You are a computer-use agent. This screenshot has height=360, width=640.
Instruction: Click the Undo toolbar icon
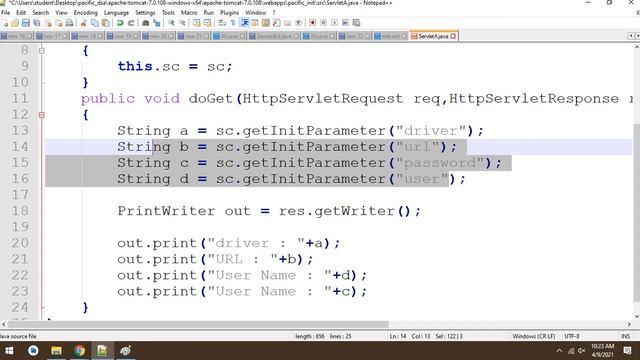tap(120, 23)
